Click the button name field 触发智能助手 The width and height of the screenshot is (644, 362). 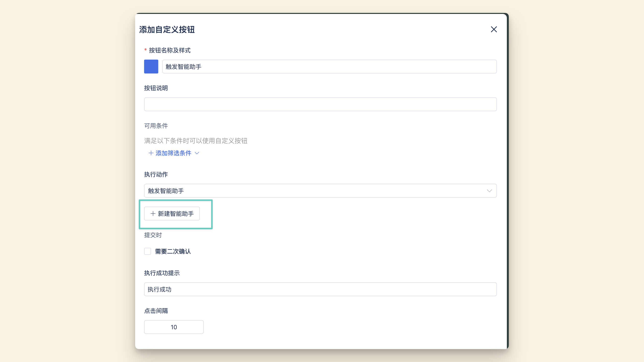point(329,67)
